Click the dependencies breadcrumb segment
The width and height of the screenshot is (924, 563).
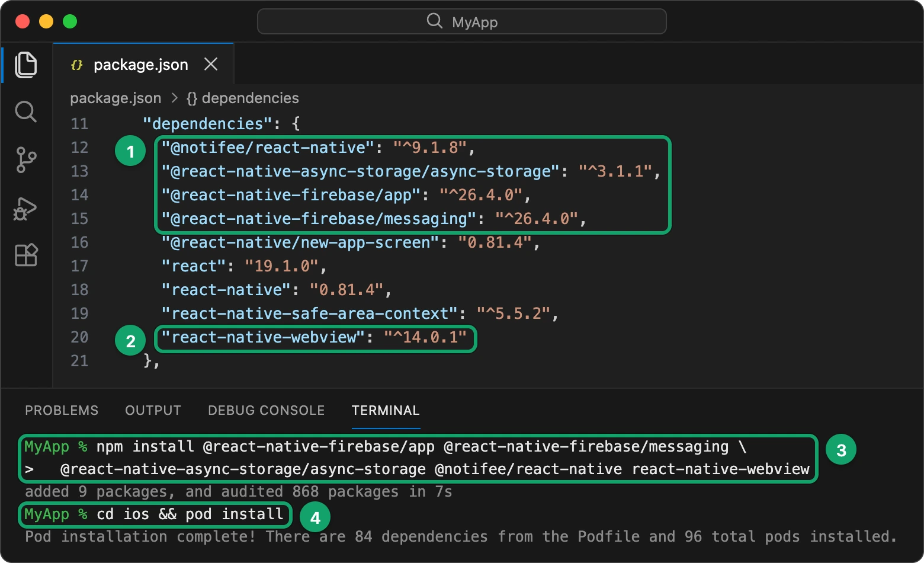pyautogui.click(x=243, y=98)
